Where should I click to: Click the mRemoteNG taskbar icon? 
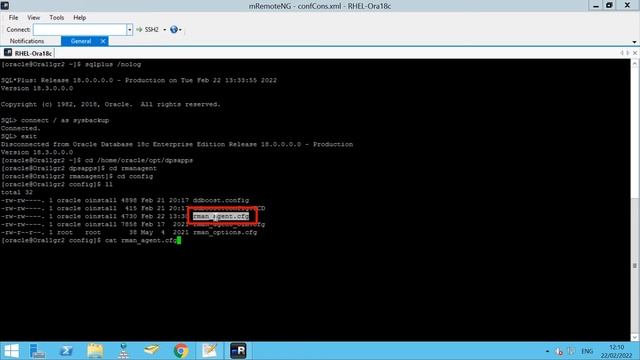click(238, 351)
